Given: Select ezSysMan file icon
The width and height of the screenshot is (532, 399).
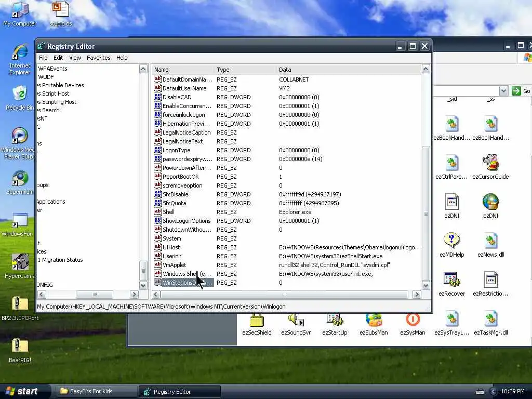Looking at the screenshot, I should point(413,325).
